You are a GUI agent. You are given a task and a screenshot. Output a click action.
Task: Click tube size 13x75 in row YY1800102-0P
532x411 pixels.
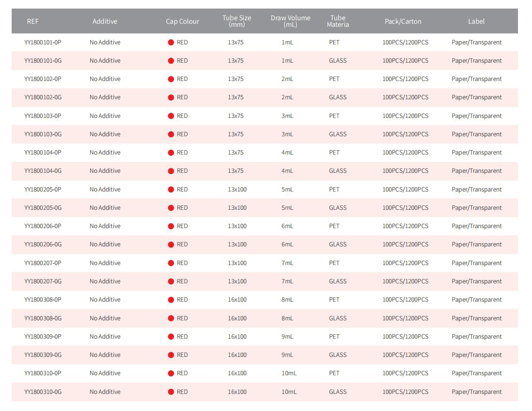coord(236,79)
